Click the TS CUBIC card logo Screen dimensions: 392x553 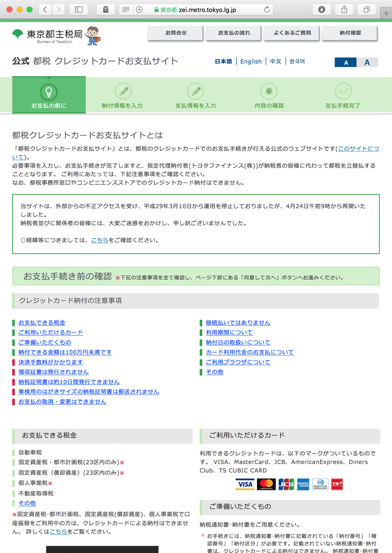pos(337,484)
